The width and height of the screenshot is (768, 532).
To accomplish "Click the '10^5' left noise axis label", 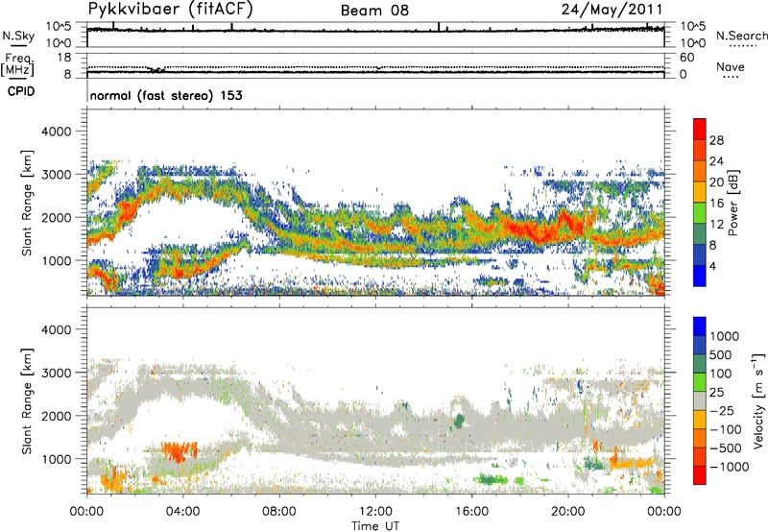I will coord(59,27).
